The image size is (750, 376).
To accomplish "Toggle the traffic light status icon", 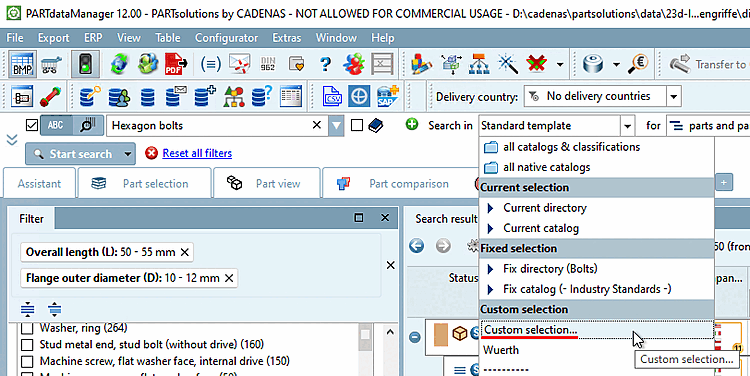I will (85, 64).
